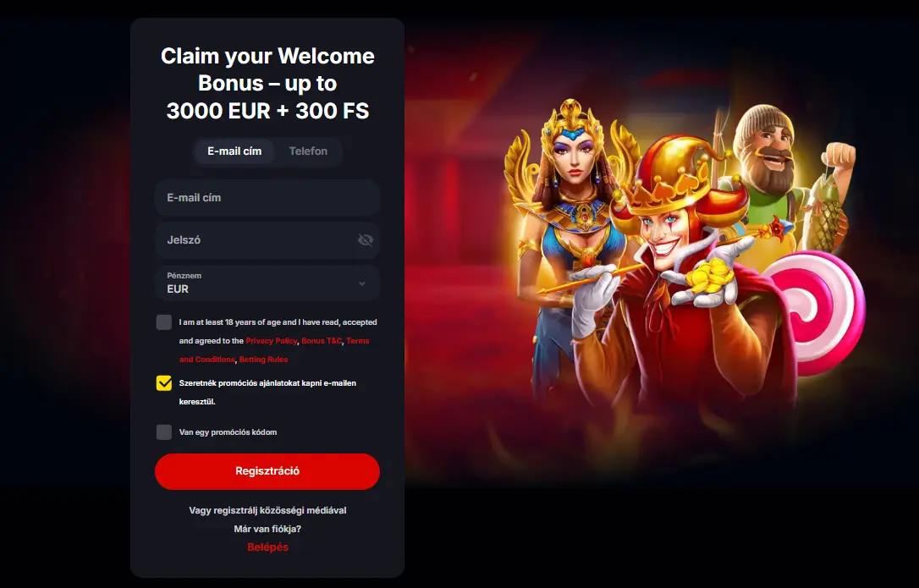This screenshot has width=919, height=588.
Task: Switch to the Telefon tab
Action: point(308,151)
